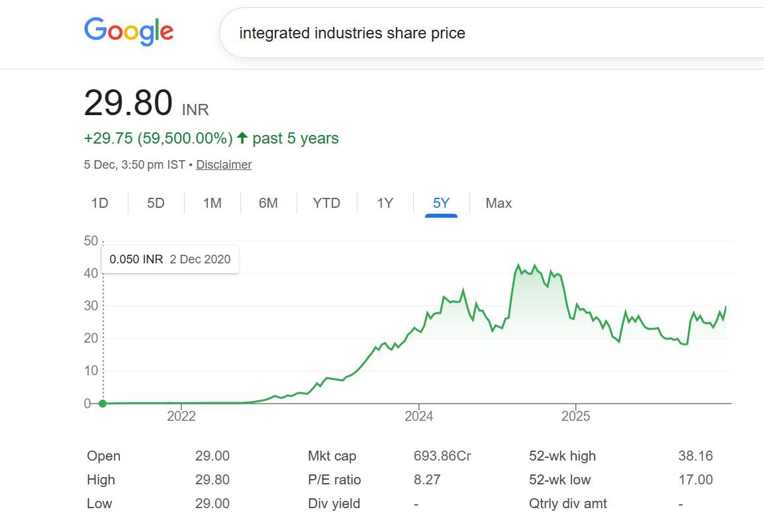Click the peak of the price chart
Viewport: 764px width, 532px height.
pos(520,264)
